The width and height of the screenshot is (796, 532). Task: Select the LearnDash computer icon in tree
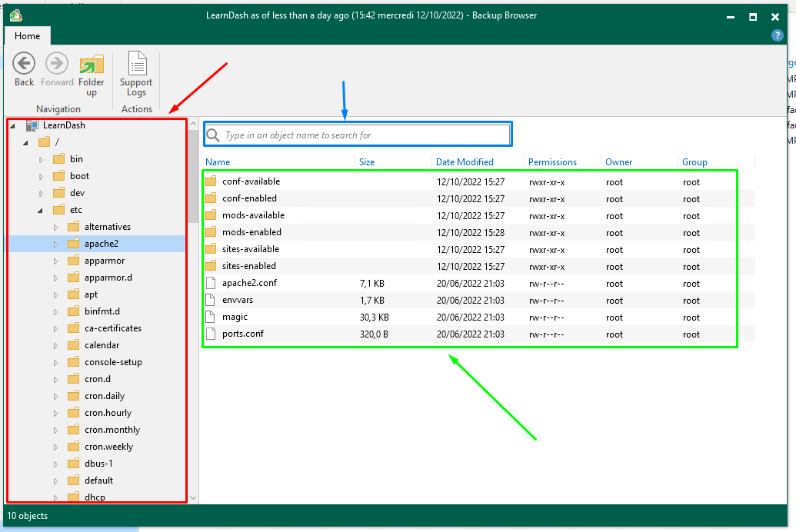pyautogui.click(x=32, y=125)
